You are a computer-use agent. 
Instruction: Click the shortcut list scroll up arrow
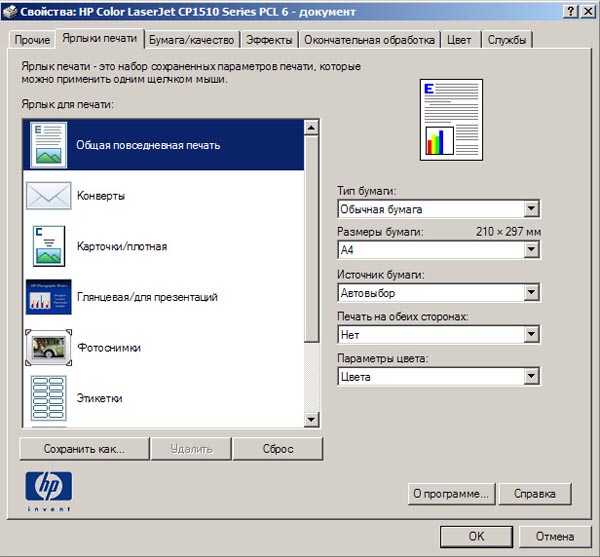pos(311,127)
